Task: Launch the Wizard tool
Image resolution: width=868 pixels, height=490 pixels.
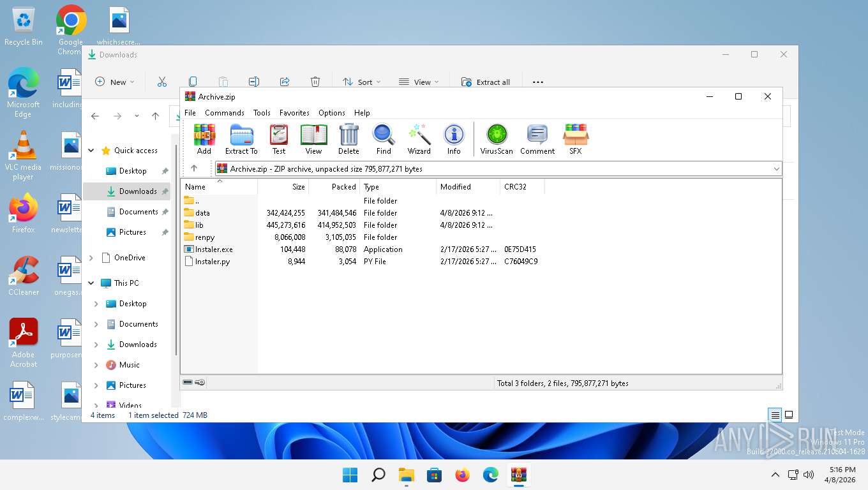Action: (419, 139)
